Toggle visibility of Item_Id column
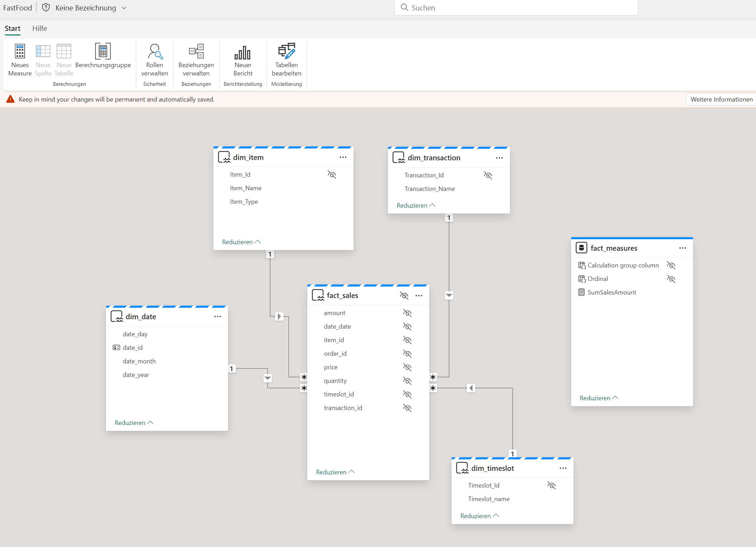 (x=332, y=175)
